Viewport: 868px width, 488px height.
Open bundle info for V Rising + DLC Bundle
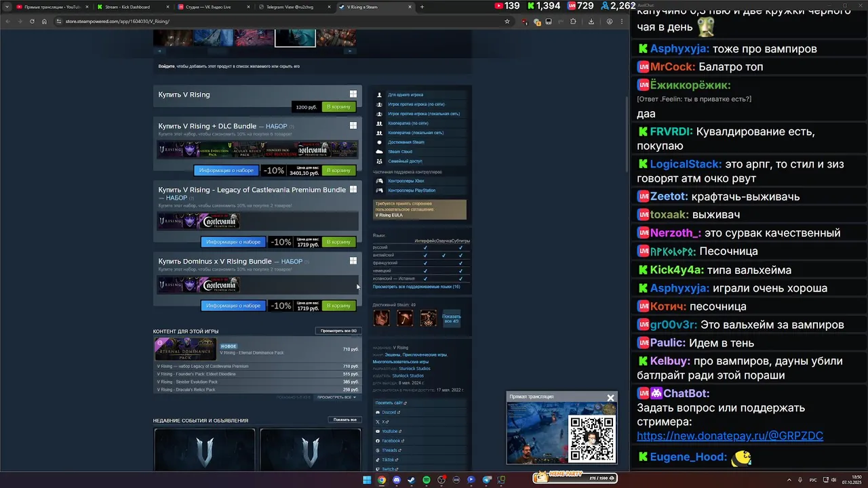click(x=226, y=171)
